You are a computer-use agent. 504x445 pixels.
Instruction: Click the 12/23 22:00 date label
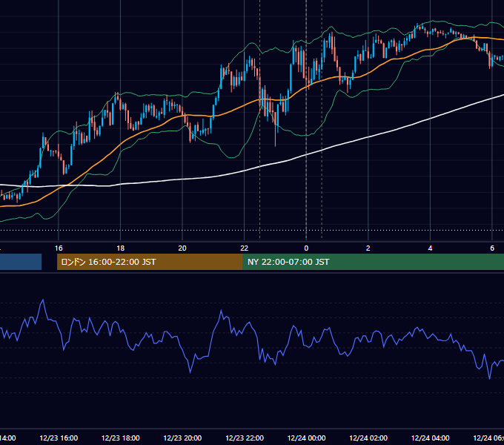pyautogui.click(x=245, y=438)
